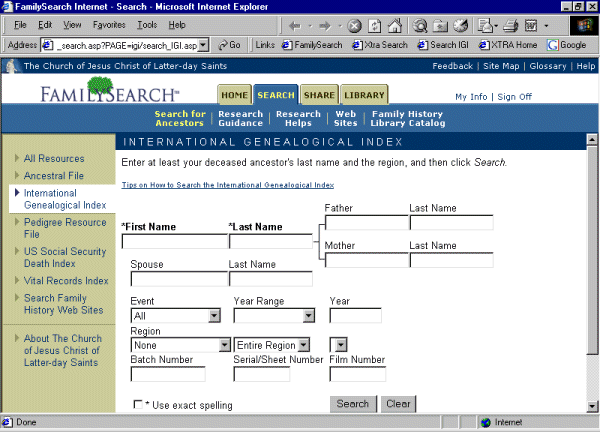Go back with the browser Back arrow
Viewport: 600px width, 432px height.
295,26
